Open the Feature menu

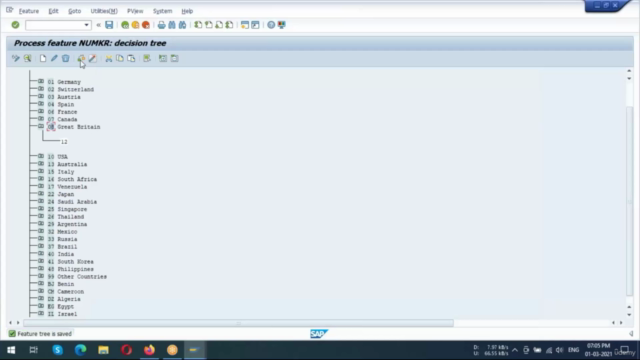click(x=29, y=11)
